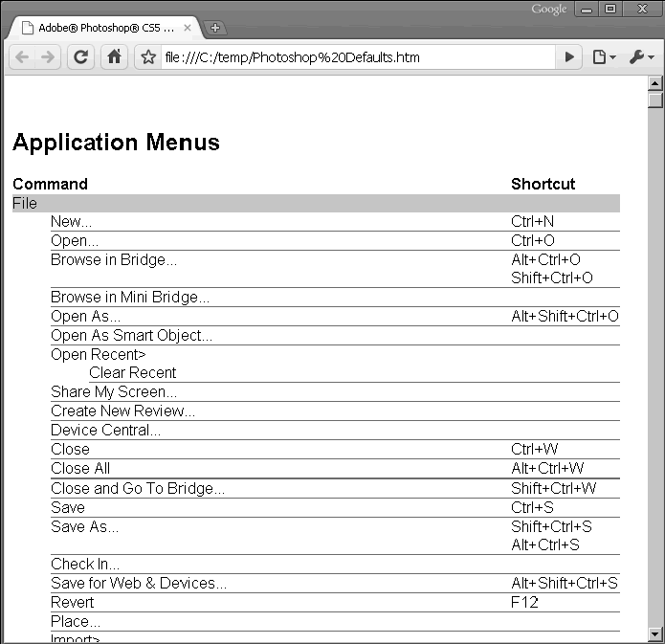Click the 'Save' command row

pyautogui.click(x=335, y=508)
